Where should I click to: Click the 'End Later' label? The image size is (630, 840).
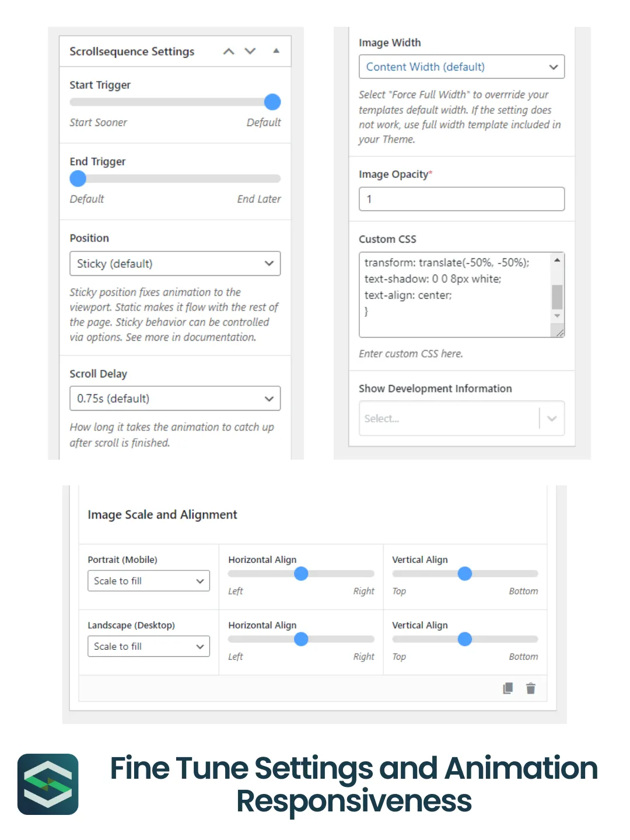pos(259,199)
